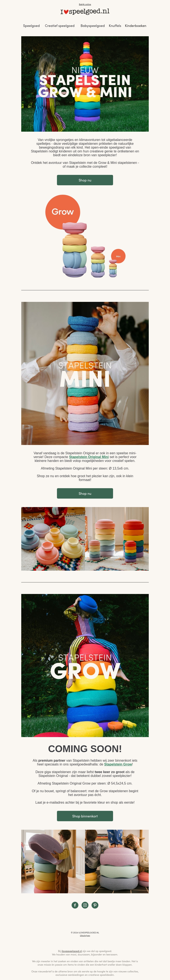Select Kinderboeken in the navigation
Screen dimensions: 170x980
coord(136,26)
